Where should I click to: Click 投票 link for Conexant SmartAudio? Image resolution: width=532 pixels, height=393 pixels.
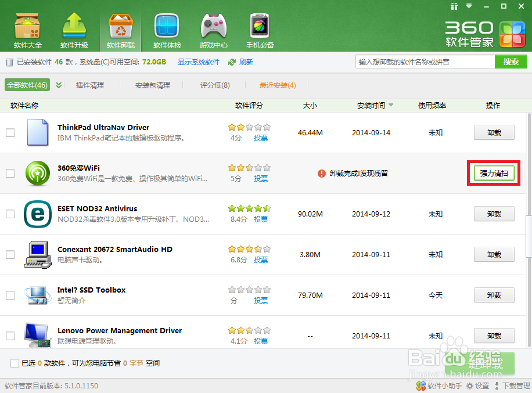(x=261, y=260)
